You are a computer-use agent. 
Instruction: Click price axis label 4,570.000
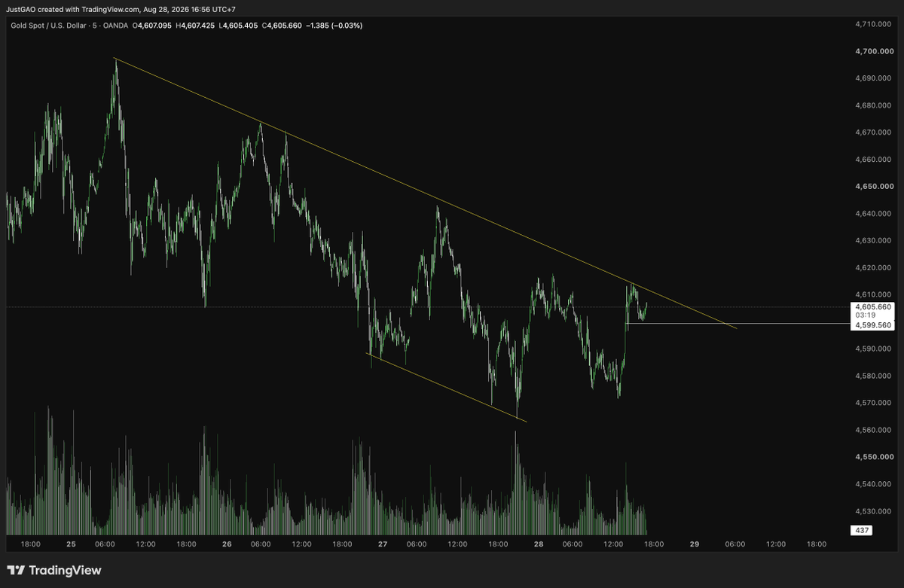click(x=874, y=403)
